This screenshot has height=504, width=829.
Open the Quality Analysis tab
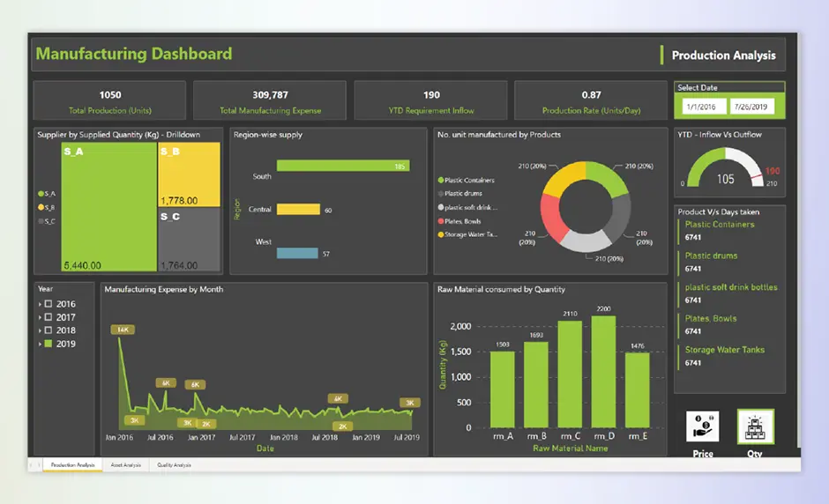[x=174, y=464]
